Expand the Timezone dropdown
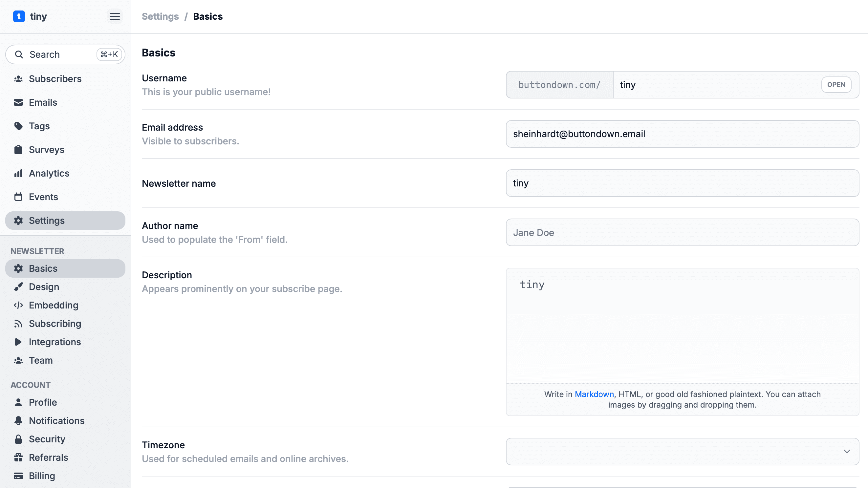The image size is (868, 488). pos(682,451)
